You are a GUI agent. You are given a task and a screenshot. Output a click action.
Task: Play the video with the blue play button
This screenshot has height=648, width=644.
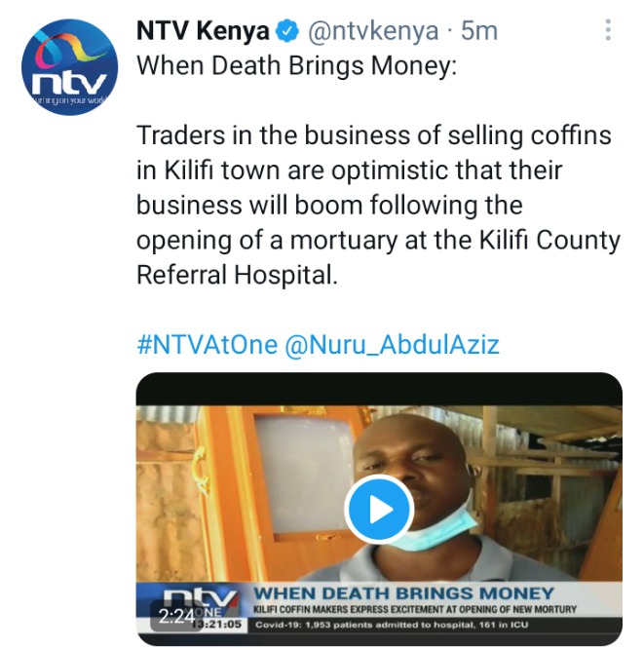click(379, 509)
